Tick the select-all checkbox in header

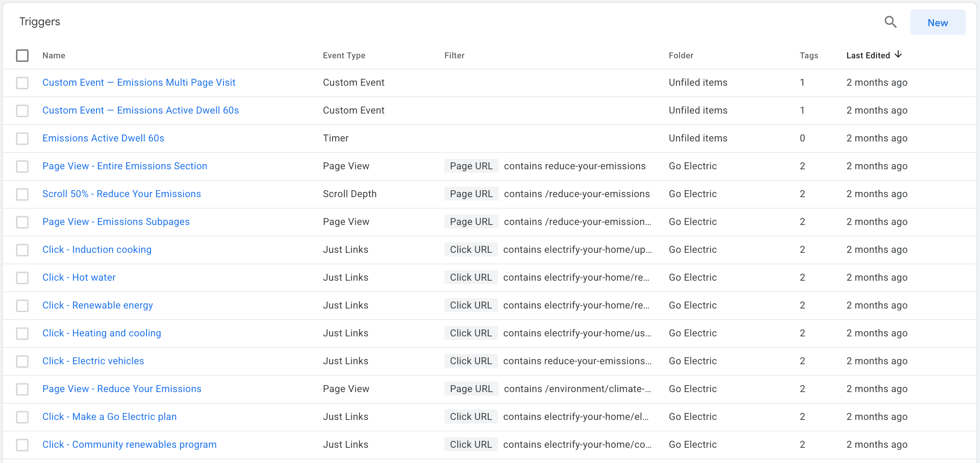tap(22, 55)
